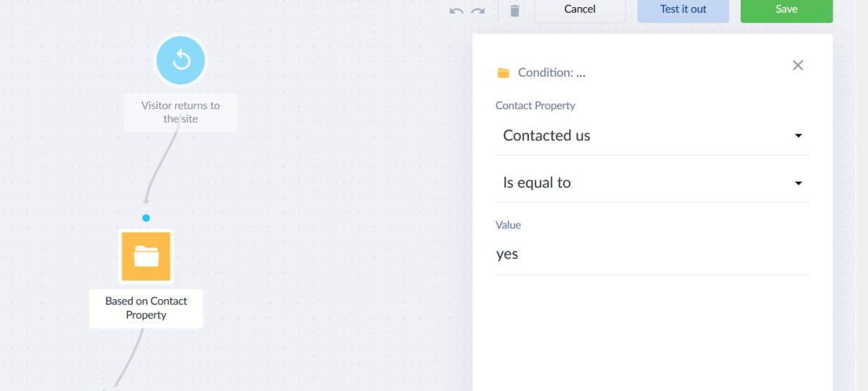
Task: Click the undo arrow icon
Action: (456, 11)
